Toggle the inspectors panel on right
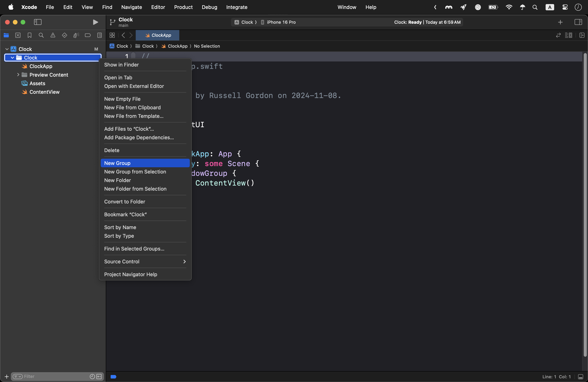Viewport: 588px width, 382px height. [x=578, y=22]
